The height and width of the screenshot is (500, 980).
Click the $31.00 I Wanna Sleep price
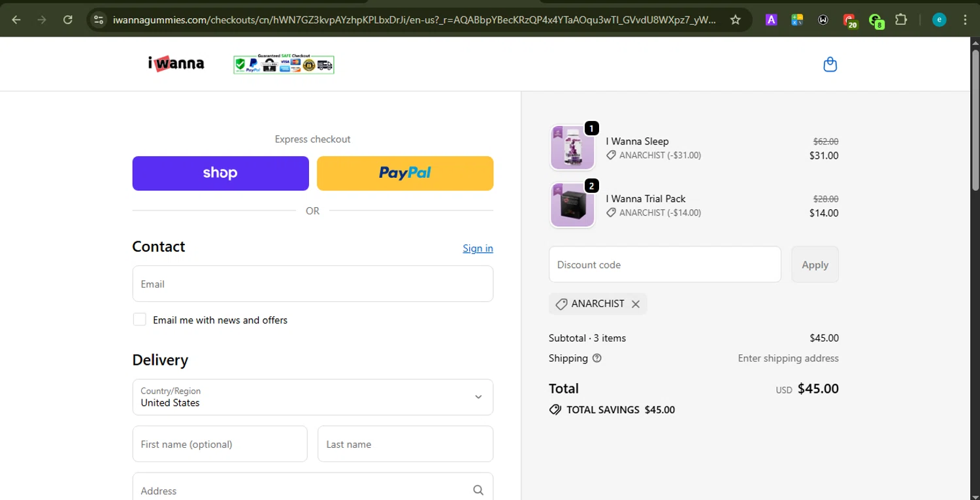(824, 156)
